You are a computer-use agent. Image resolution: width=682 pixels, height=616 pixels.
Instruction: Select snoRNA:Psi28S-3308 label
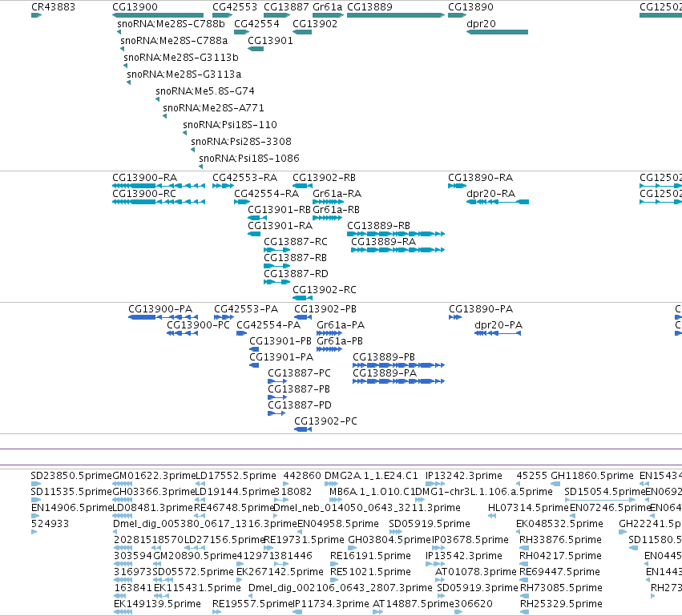point(241,142)
